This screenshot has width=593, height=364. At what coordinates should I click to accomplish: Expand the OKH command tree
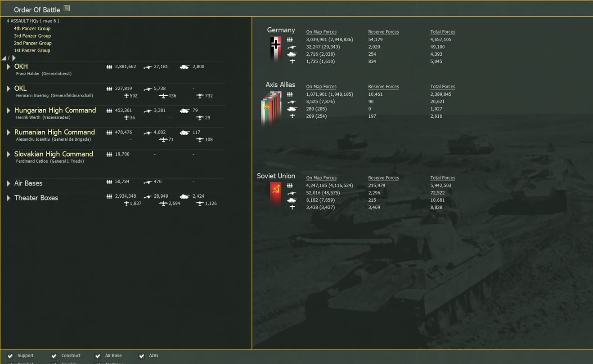click(x=8, y=67)
